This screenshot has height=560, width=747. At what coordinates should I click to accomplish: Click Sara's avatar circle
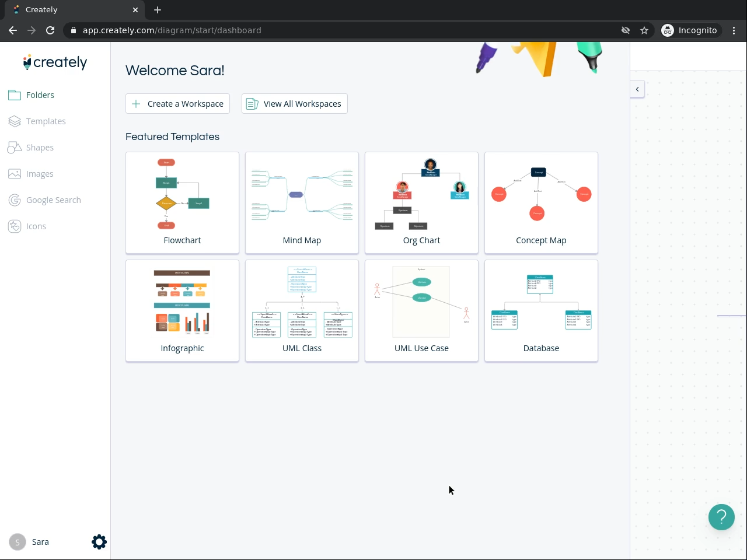coord(18,542)
